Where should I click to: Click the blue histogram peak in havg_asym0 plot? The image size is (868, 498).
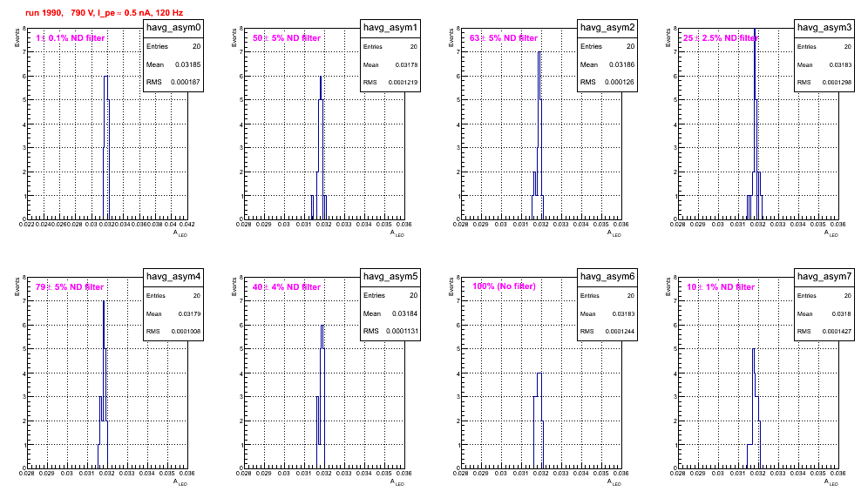(x=105, y=77)
